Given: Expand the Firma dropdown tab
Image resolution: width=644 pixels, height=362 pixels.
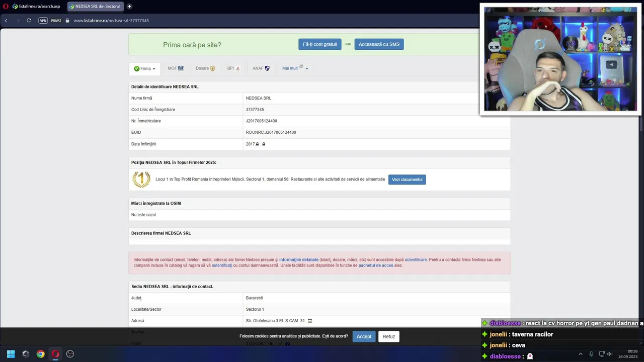Looking at the screenshot, I should click(144, 68).
